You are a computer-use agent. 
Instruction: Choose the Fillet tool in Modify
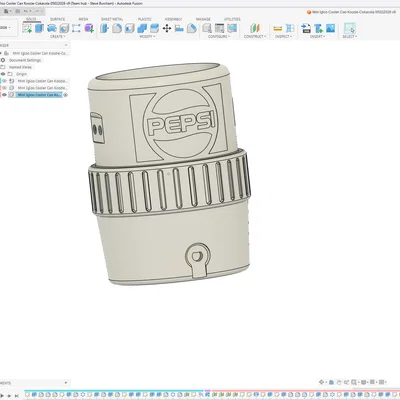pyautogui.click(x=117, y=28)
